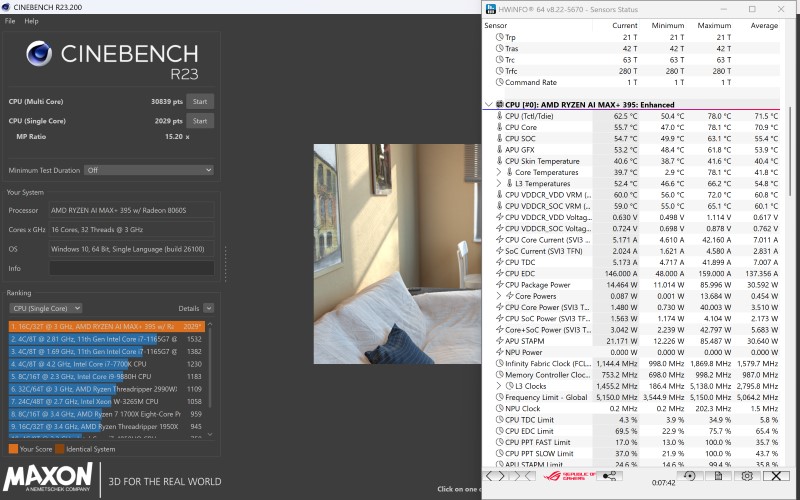The height and width of the screenshot is (500, 800).
Task: Open HWiNFO sensor settings gear
Action: [747, 476]
